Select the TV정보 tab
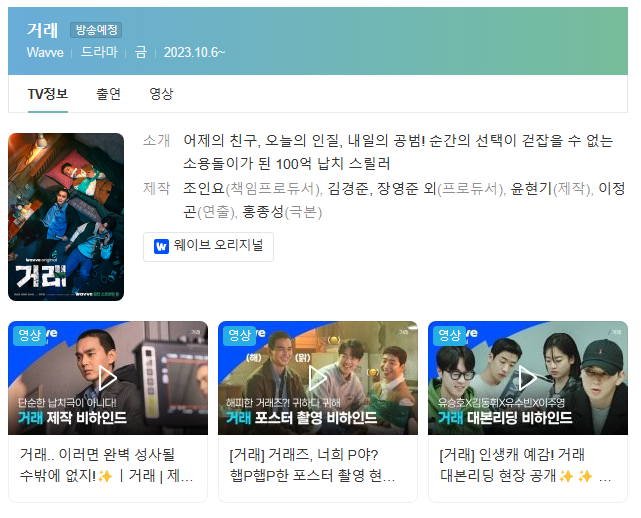 click(x=48, y=94)
